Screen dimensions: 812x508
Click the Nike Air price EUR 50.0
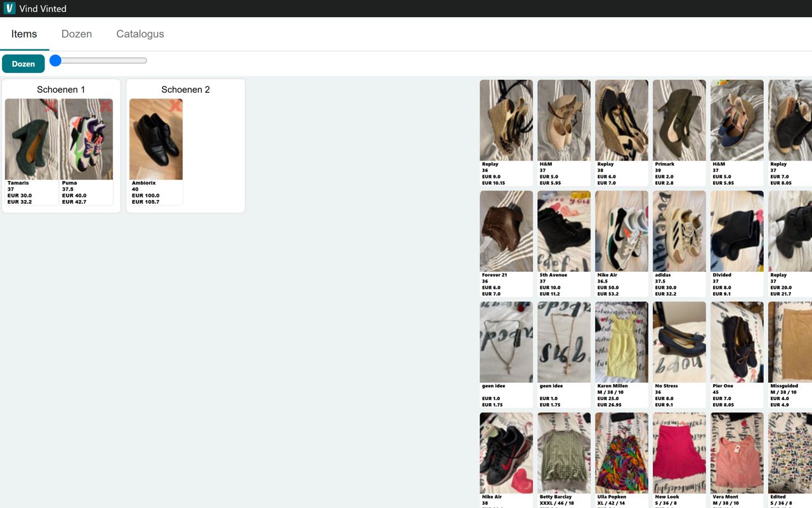click(608, 288)
